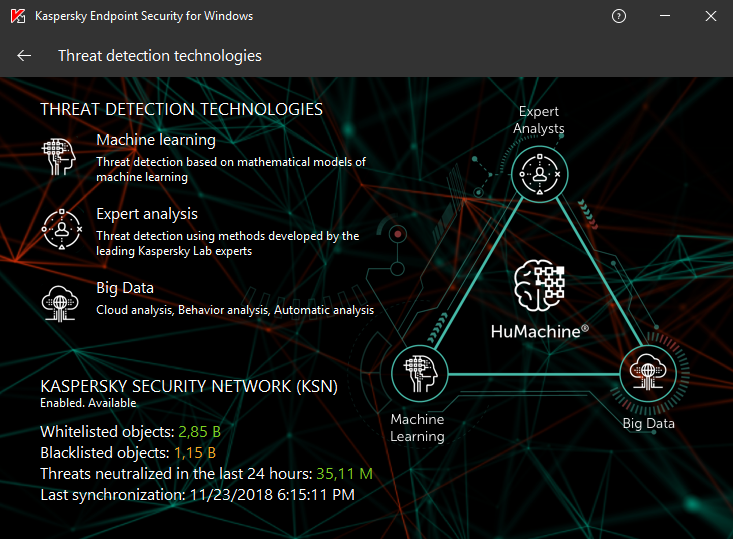The image size is (733, 539).
Task: Select Expert Analysts node in triangle diagram
Action: point(539,175)
